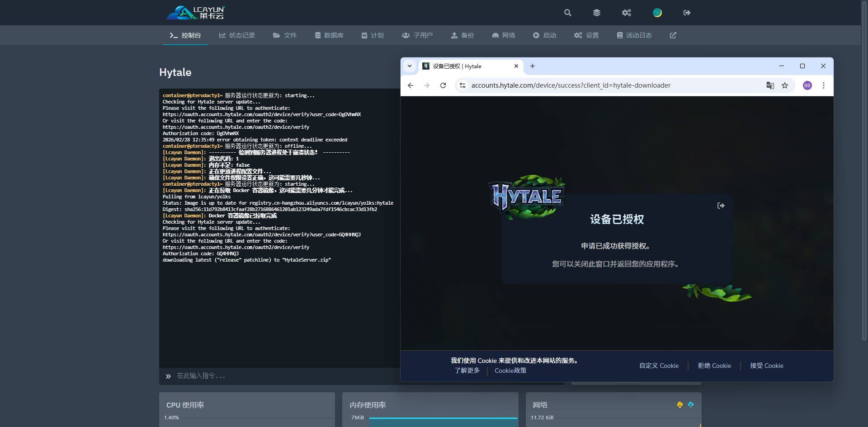Open the 数据库 tab
The image size is (868, 427).
329,35
